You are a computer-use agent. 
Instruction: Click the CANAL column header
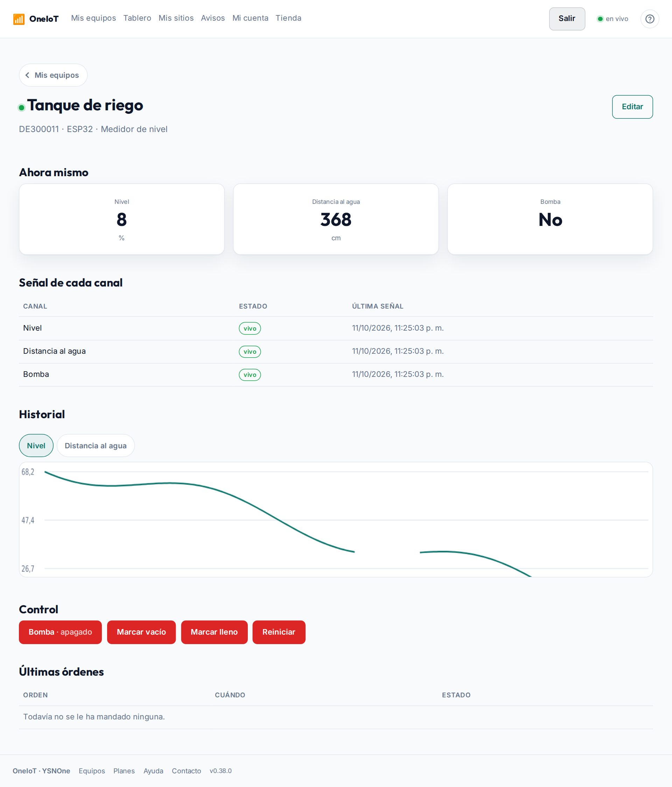[x=35, y=306]
